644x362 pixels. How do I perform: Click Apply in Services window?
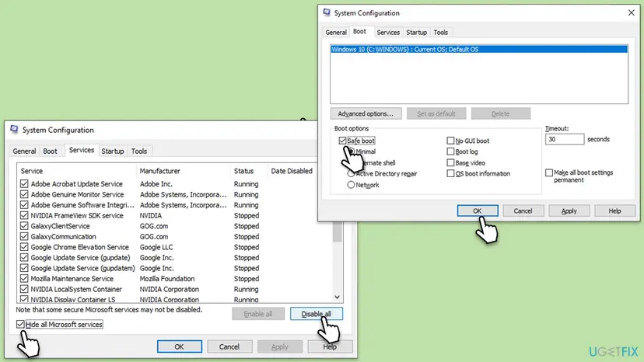280,346
